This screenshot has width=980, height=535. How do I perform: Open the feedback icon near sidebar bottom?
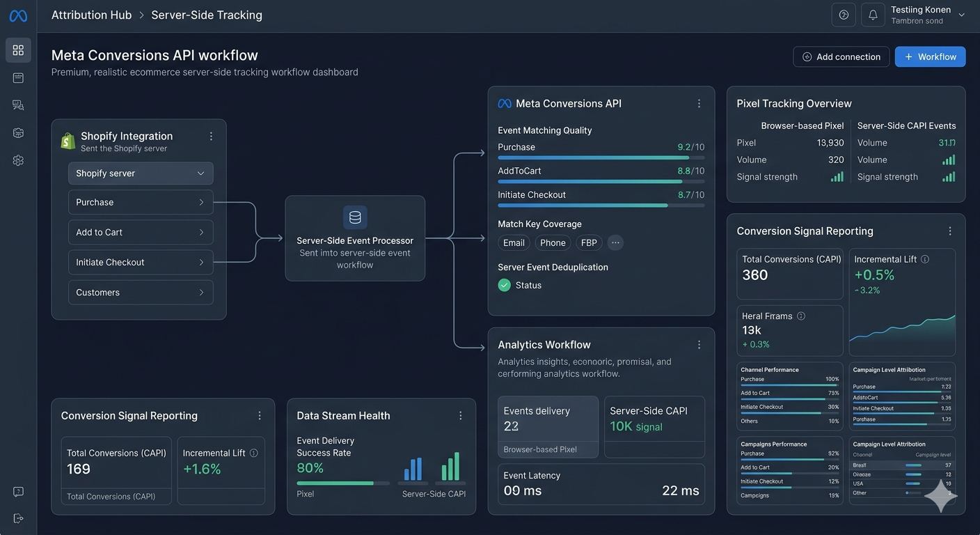pyautogui.click(x=18, y=492)
